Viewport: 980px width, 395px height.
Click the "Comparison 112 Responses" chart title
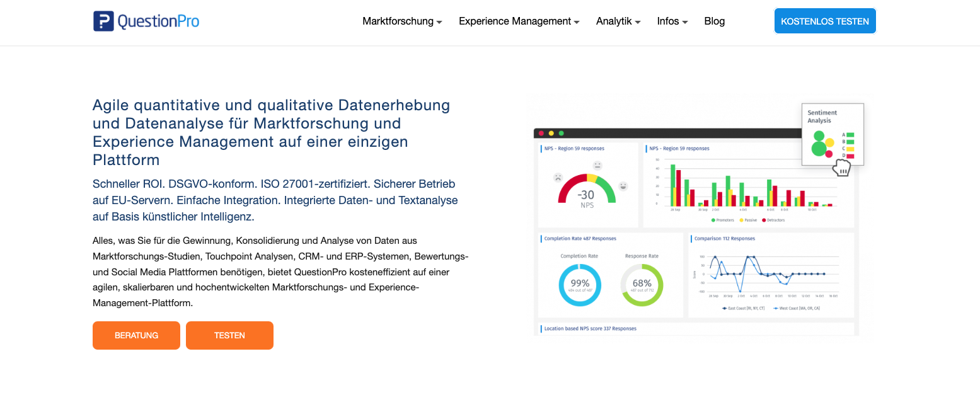(725, 239)
